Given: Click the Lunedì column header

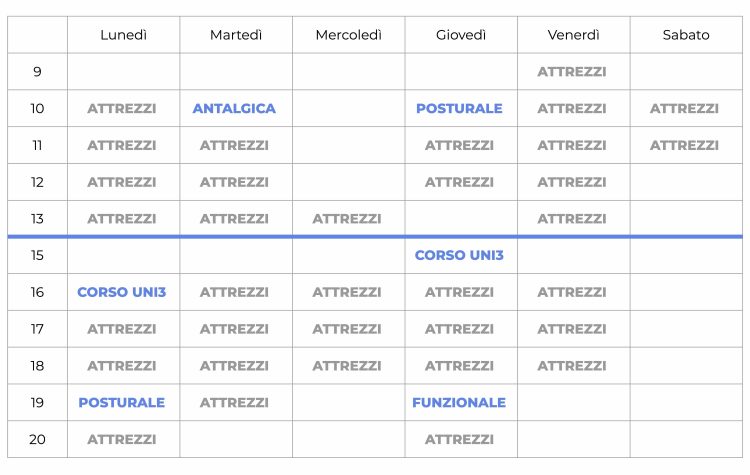Looking at the screenshot, I should click(x=123, y=35).
